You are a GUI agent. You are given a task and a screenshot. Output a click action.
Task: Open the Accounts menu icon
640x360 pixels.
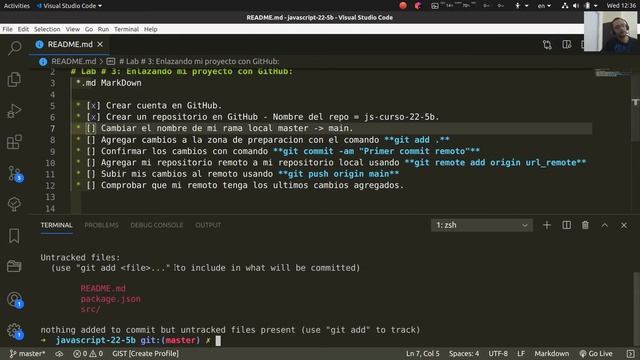(x=15, y=300)
